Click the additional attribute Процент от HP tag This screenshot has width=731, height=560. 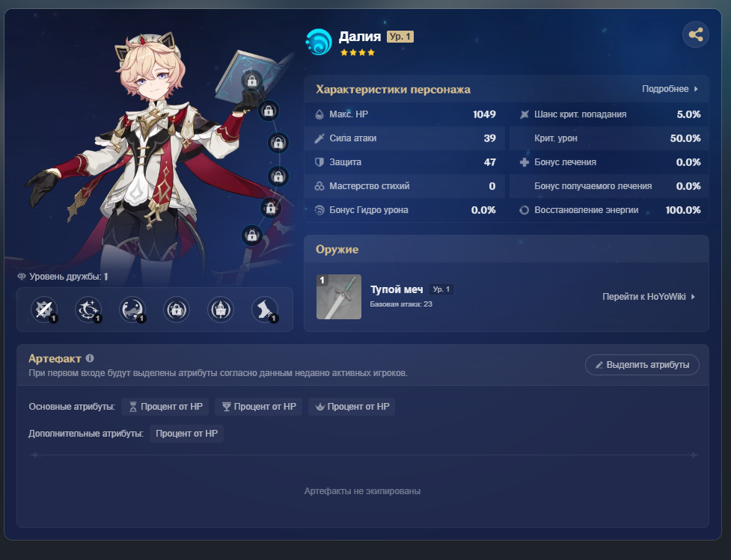click(186, 434)
